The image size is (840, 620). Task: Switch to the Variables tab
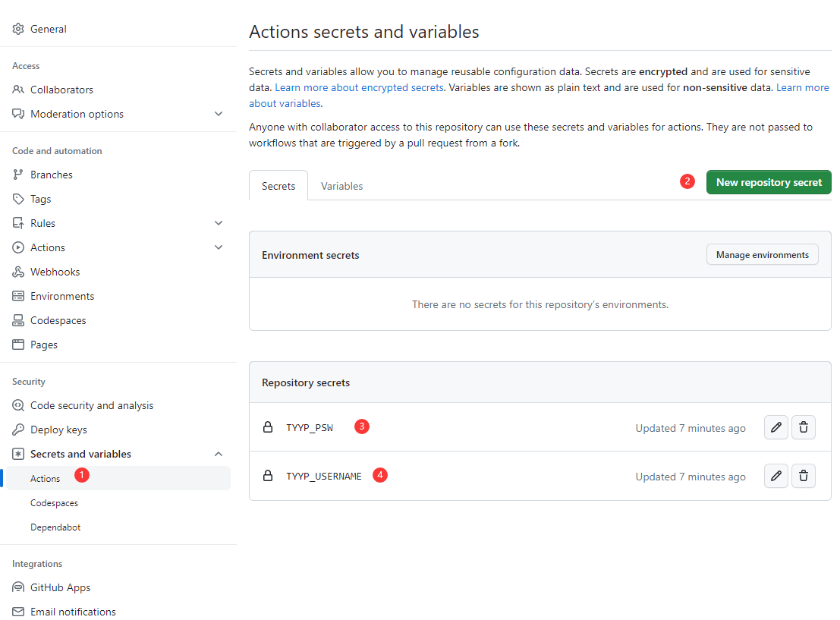click(341, 185)
